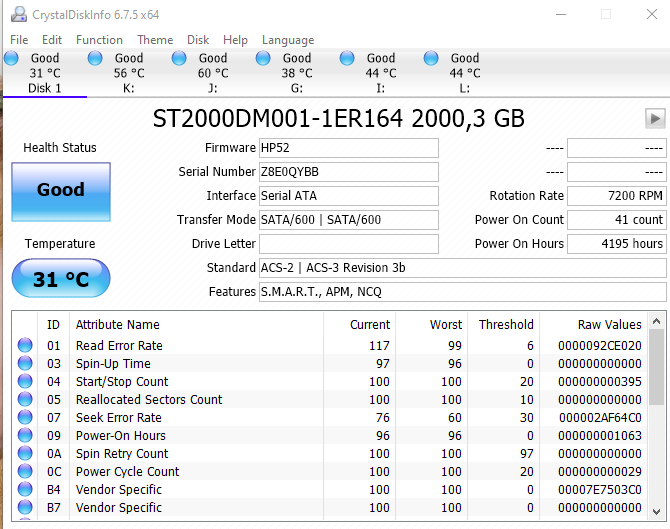Click the Serial Number field Z8E0QYBB
This screenshot has height=529, width=670.
point(349,172)
